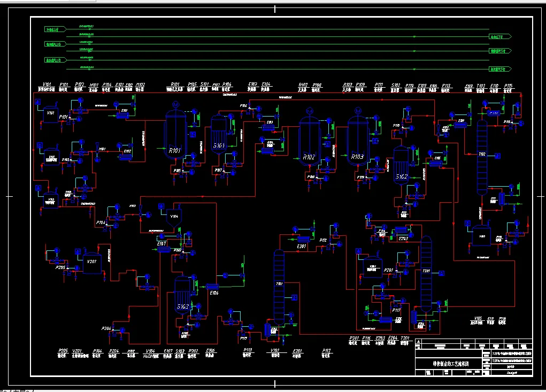This screenshot has height=392, width=546.
Task: Click the V201 storage tank symbol
Action: 91,263
